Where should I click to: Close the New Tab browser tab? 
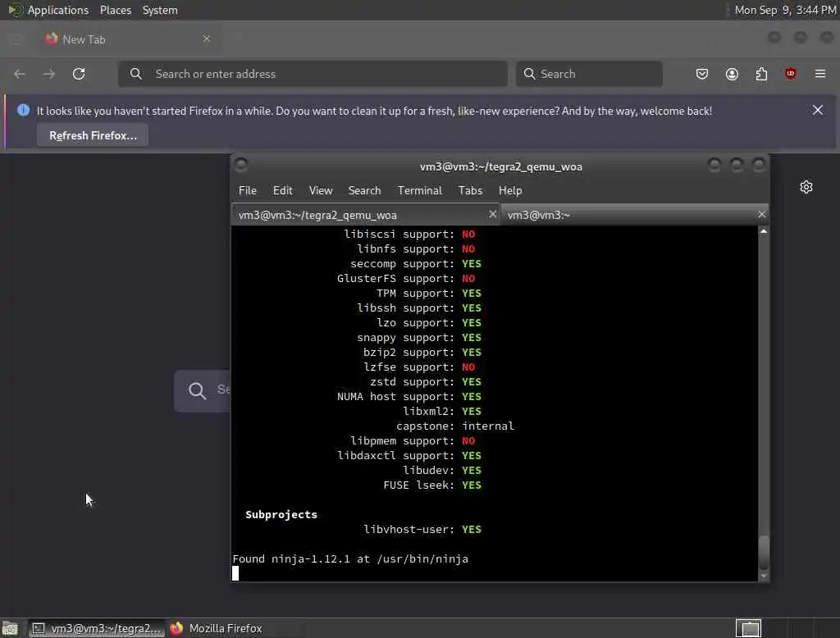click(x=207, y=39)
